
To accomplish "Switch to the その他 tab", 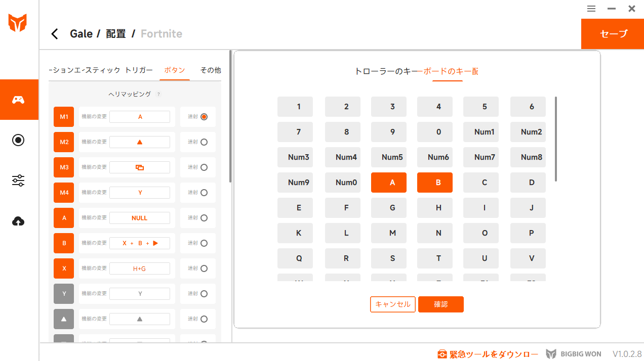I will 210,70.
